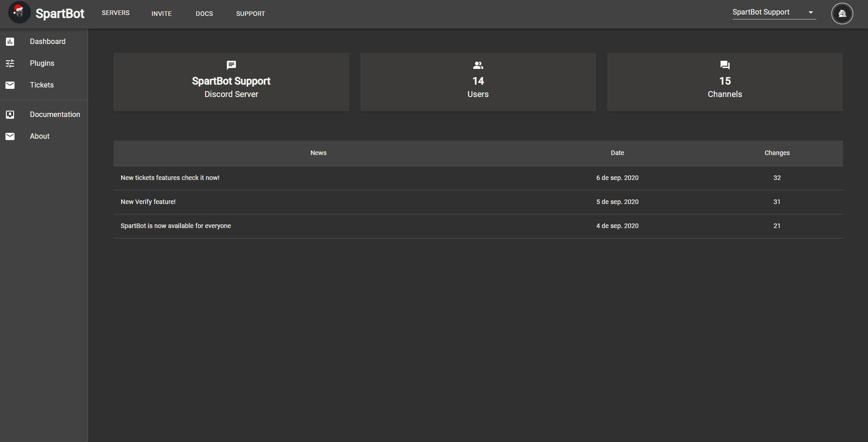Select the New tickets features news row

[170, 178]
